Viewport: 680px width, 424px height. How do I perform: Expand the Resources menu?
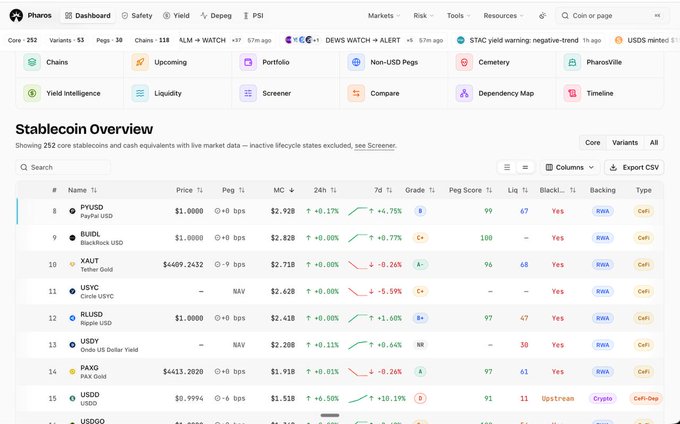(x=503, y=16)
